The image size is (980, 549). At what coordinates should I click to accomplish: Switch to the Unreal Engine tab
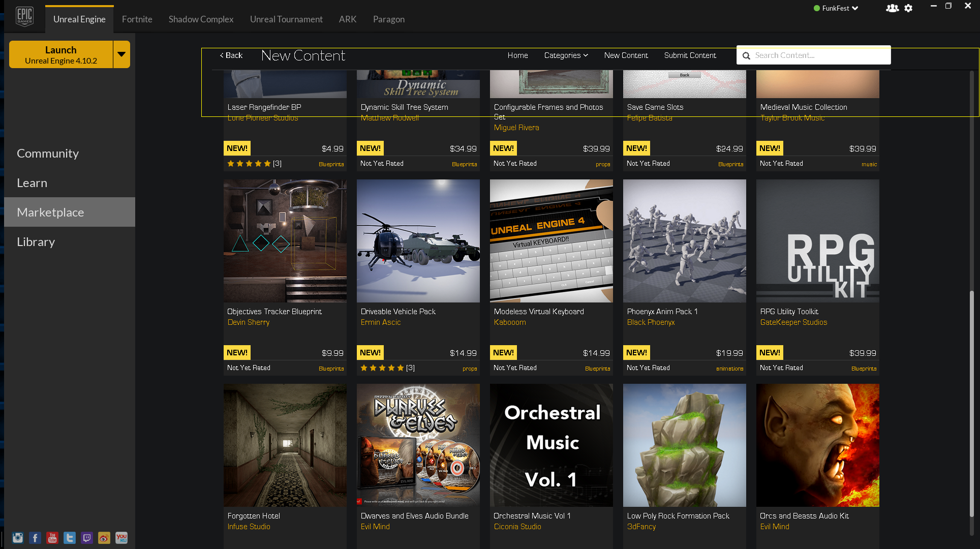[79, 19]
